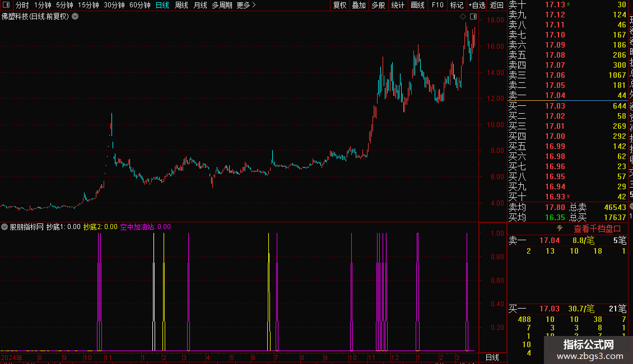Select the 买六 row at 16.98

pos(567,156)
